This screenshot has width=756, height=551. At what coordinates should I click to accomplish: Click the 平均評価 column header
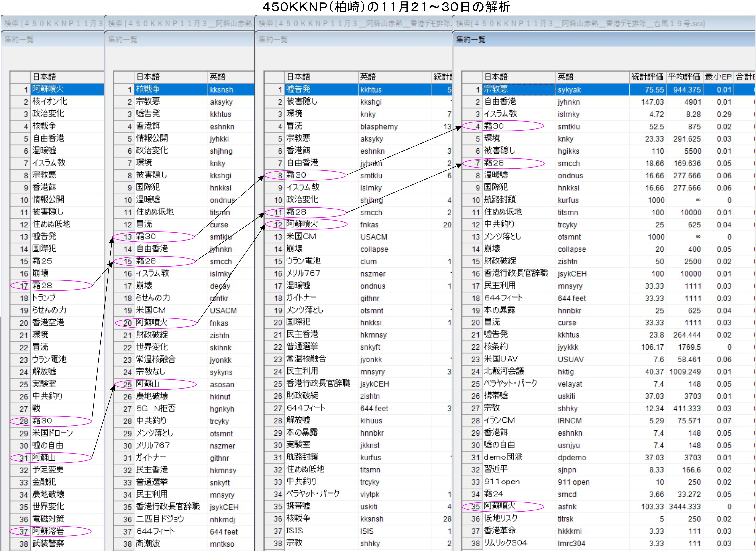coord(684,77)
